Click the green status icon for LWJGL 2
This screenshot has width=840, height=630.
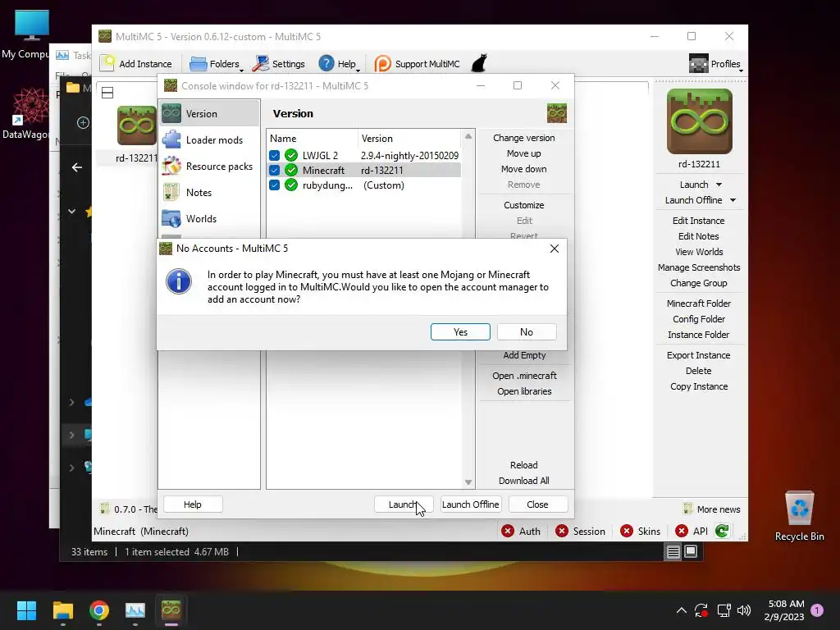pos(291,155)
